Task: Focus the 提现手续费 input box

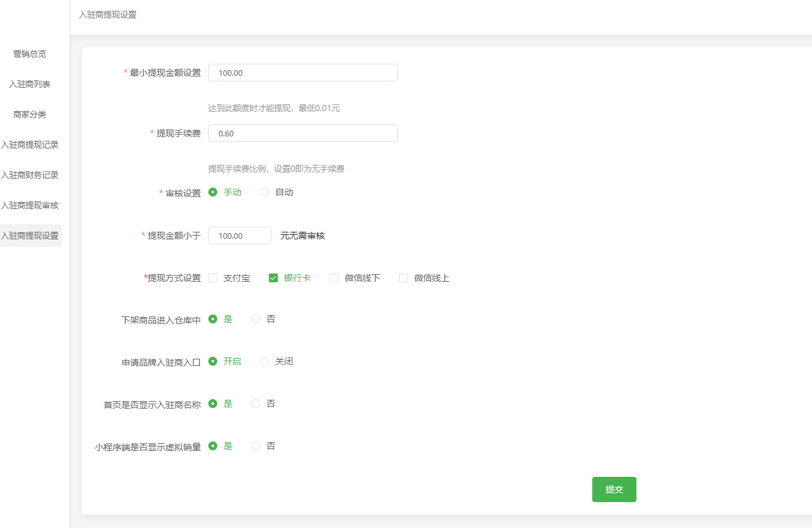Action: pos(302,133)
